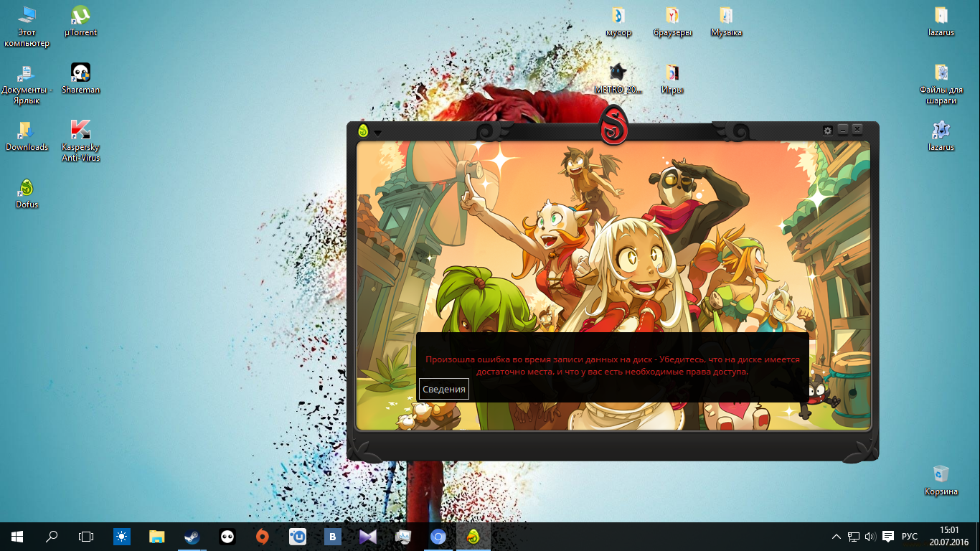Select the METRO 20... game shortcut

(618, 79)
